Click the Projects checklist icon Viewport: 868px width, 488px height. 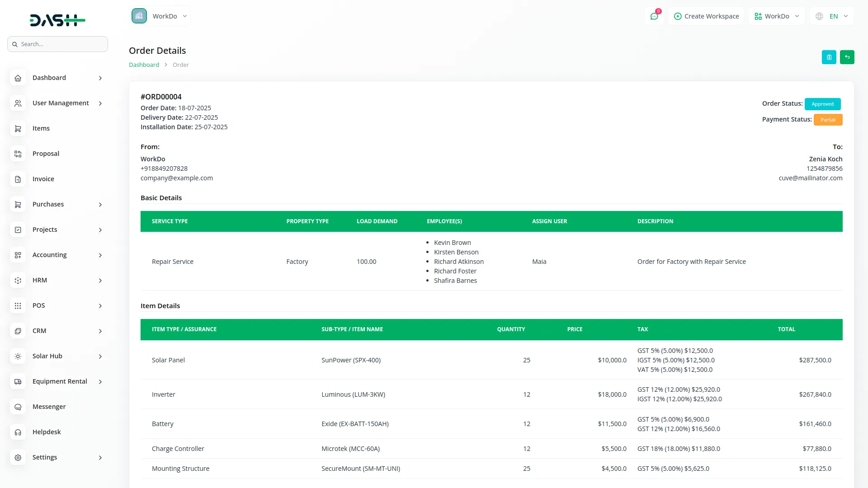(18, 230)
